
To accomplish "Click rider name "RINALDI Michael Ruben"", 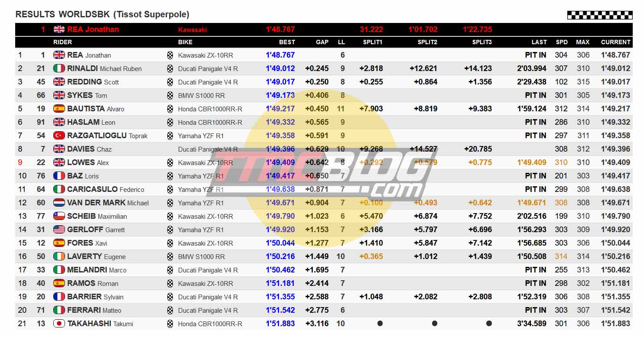I will [104, 68].
